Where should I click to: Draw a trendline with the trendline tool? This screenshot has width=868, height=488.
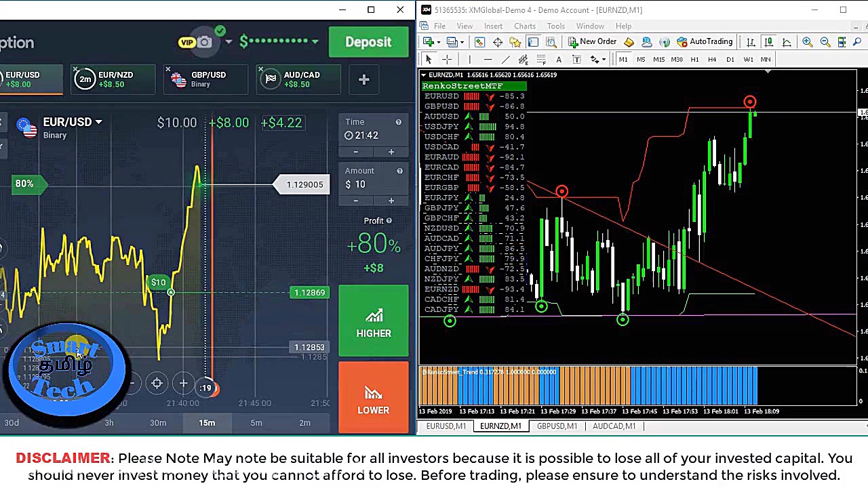tap(505, 60)
